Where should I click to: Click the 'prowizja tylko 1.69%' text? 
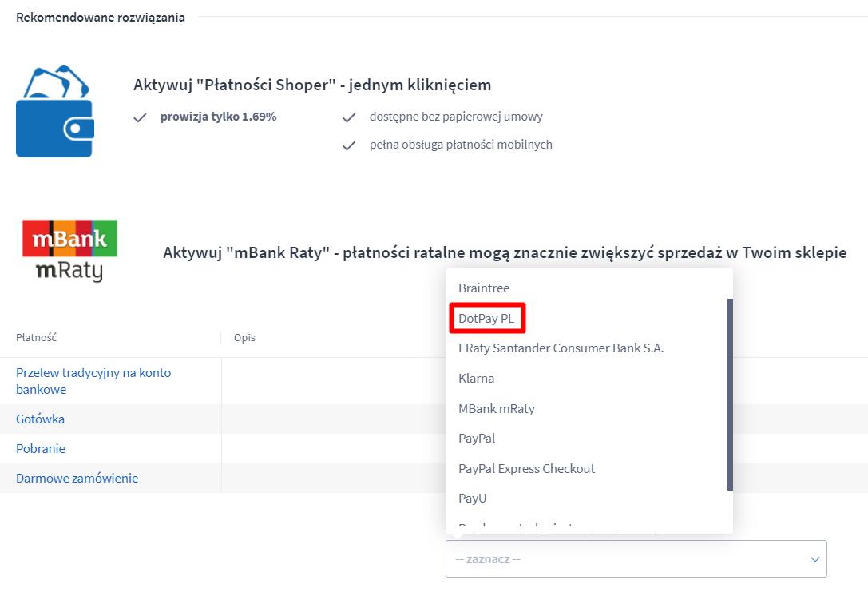tap(218, 117)
